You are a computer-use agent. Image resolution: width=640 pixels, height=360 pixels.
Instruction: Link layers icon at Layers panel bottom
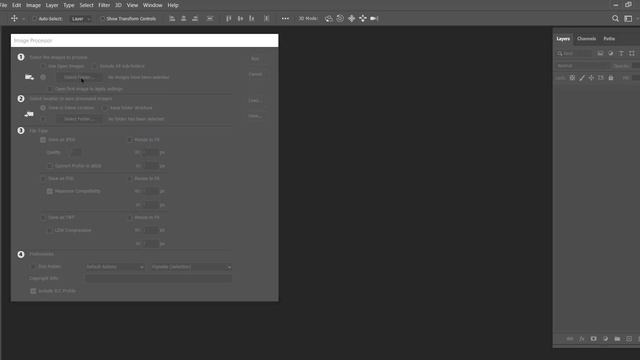(x=570, y=339)
